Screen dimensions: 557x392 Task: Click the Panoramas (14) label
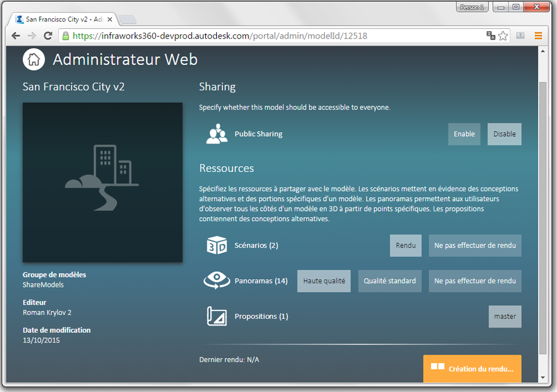[x=261, y=281]
